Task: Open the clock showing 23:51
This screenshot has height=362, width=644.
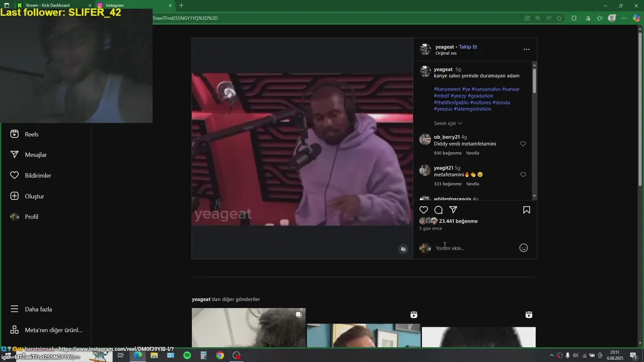Action: (614, 355)
